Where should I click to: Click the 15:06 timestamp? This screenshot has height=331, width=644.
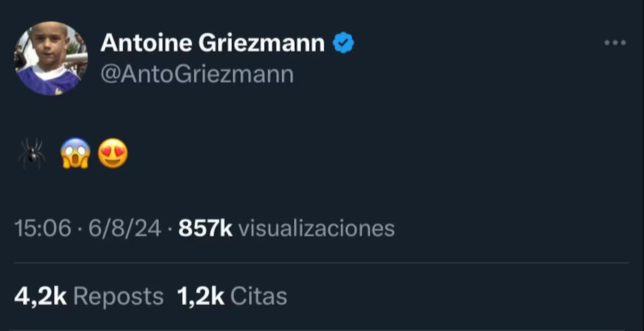[43, 229]
